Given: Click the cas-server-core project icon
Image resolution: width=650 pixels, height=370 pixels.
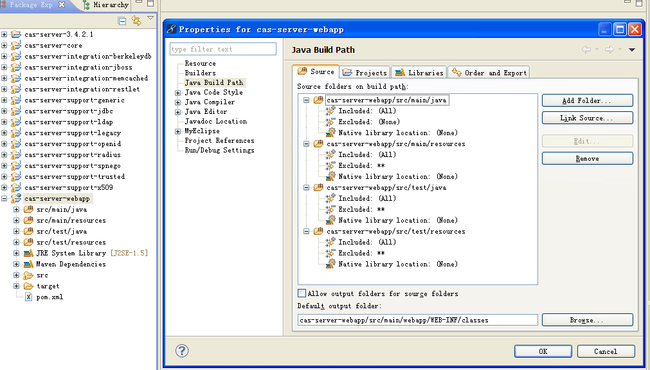Looking at the screenshot, I should pyautogui.click(x=16, y=45).
